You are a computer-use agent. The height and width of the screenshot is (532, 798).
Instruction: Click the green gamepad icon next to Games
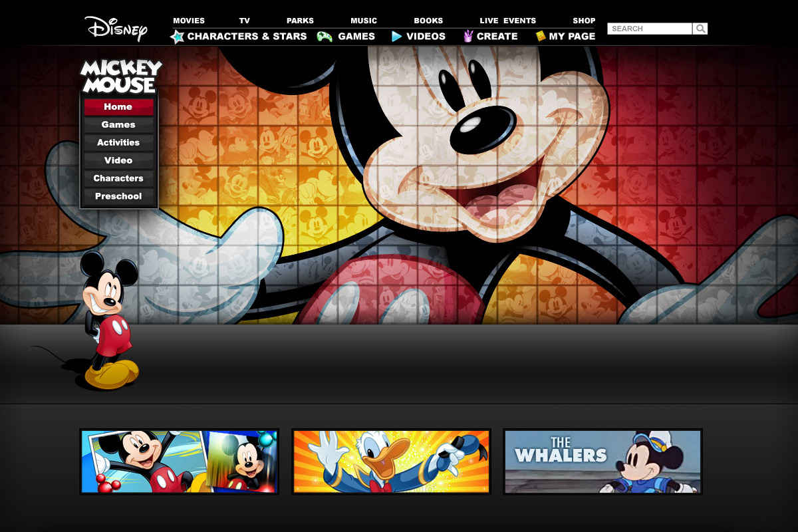[x=325, y=37]
